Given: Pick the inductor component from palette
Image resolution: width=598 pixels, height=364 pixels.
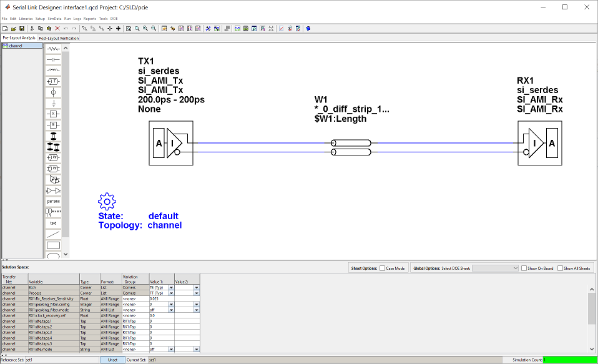Looking at the screenshot, I should (54, 70).
